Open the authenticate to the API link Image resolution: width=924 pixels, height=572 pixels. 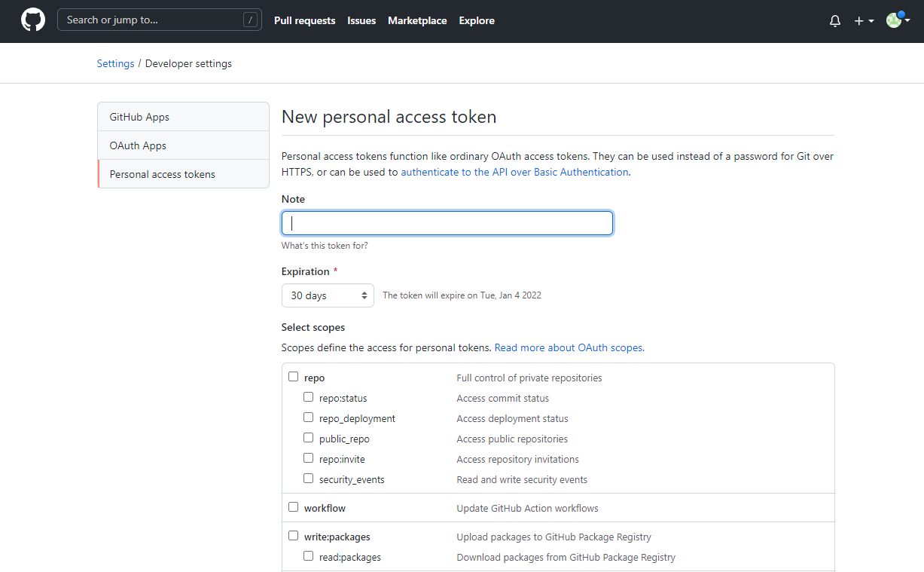(x=514, y=172)
